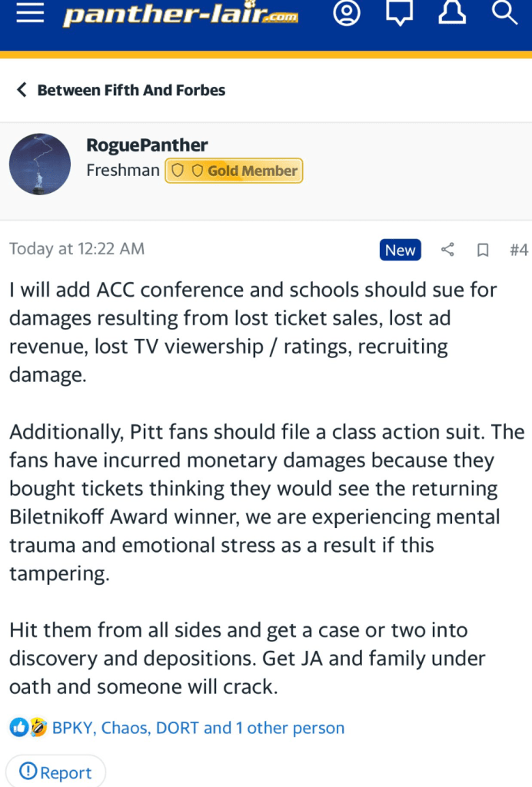Screen dimensions: 532x787
Task: Share this post via share icon
Action: (x=447, y=250)
